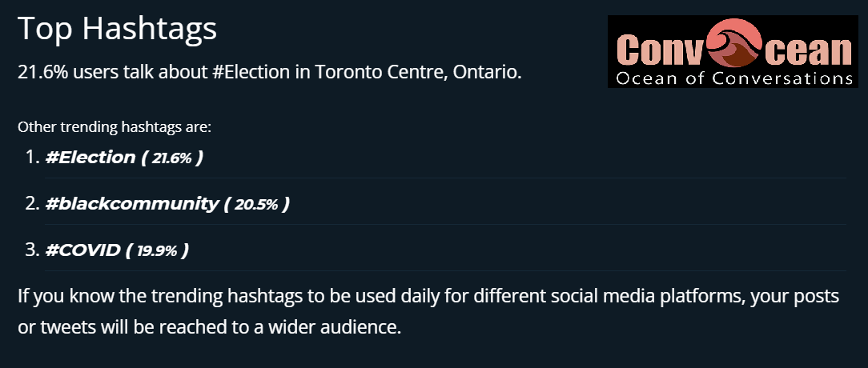The height and width of the screenshot is (368, 868).
Task: Click list number 3 before #COVID
Action: point(32,250)
